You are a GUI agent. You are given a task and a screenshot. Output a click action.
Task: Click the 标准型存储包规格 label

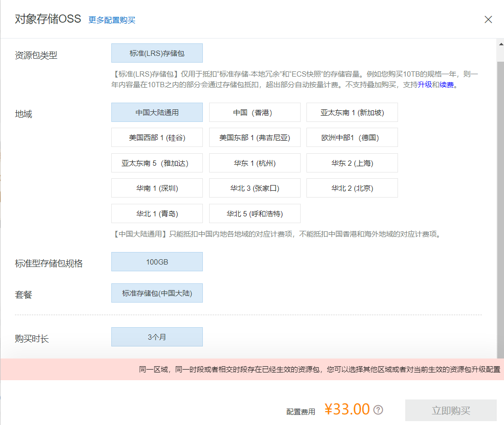click(49, 264)
